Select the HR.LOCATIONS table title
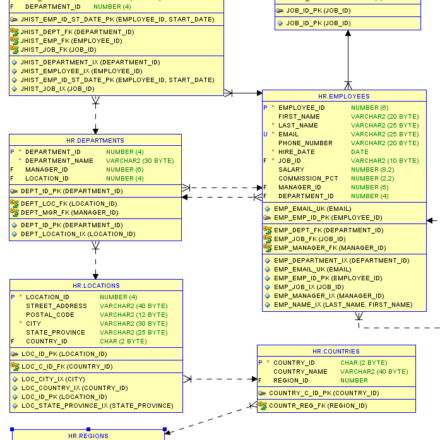 96,286
